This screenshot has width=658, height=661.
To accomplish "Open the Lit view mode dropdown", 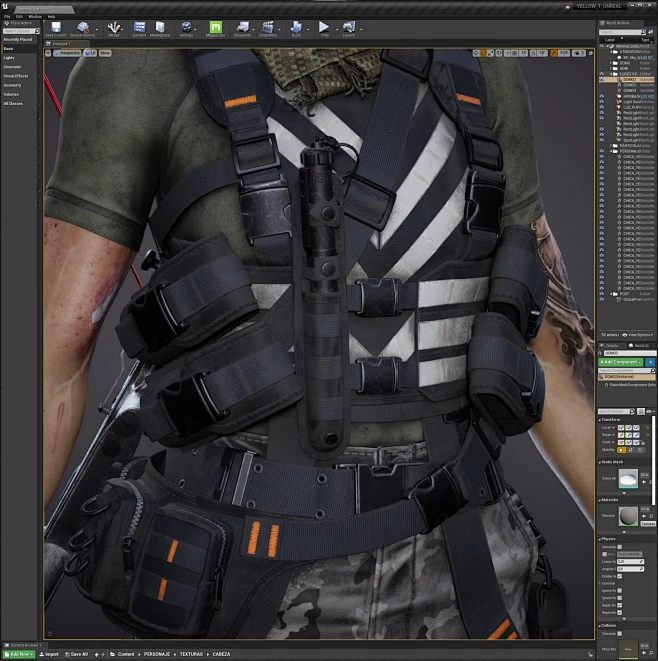I will click(90, 53).
